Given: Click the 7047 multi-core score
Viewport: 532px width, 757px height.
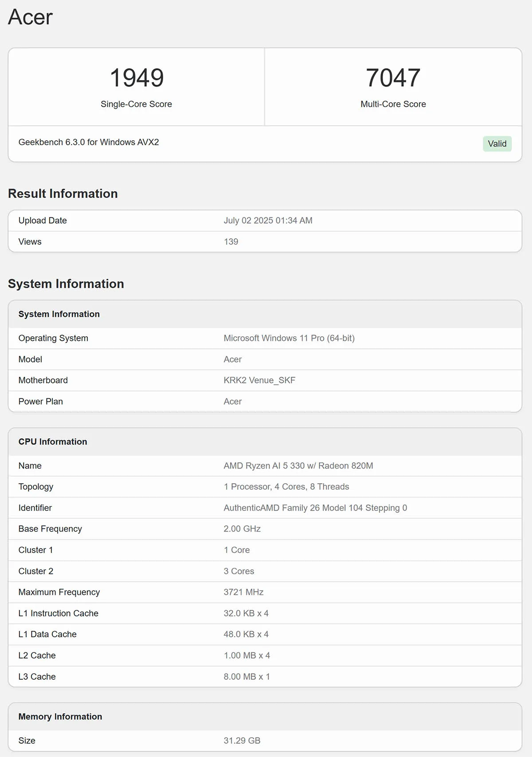Looking at the screenshot, I should 393,78.
